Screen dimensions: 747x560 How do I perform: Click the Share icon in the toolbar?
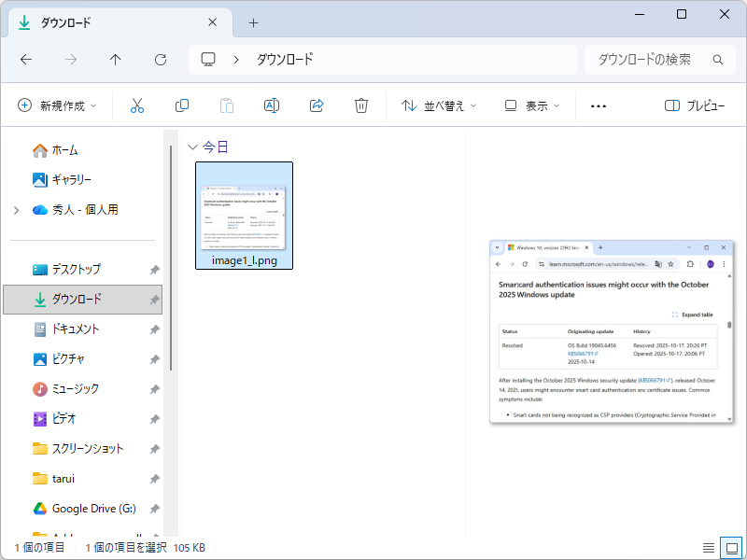click(x=317, y=105)
